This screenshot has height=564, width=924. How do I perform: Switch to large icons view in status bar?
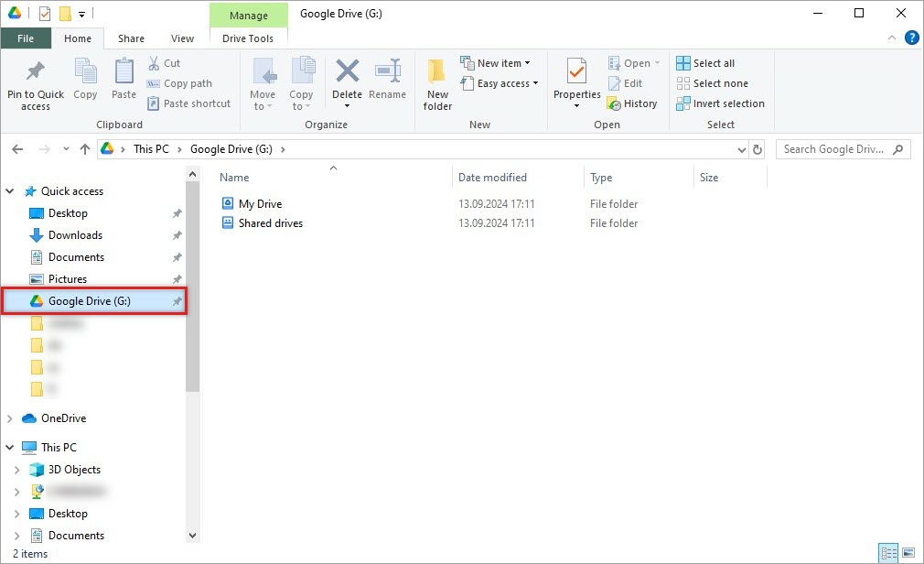click(908, 553)
